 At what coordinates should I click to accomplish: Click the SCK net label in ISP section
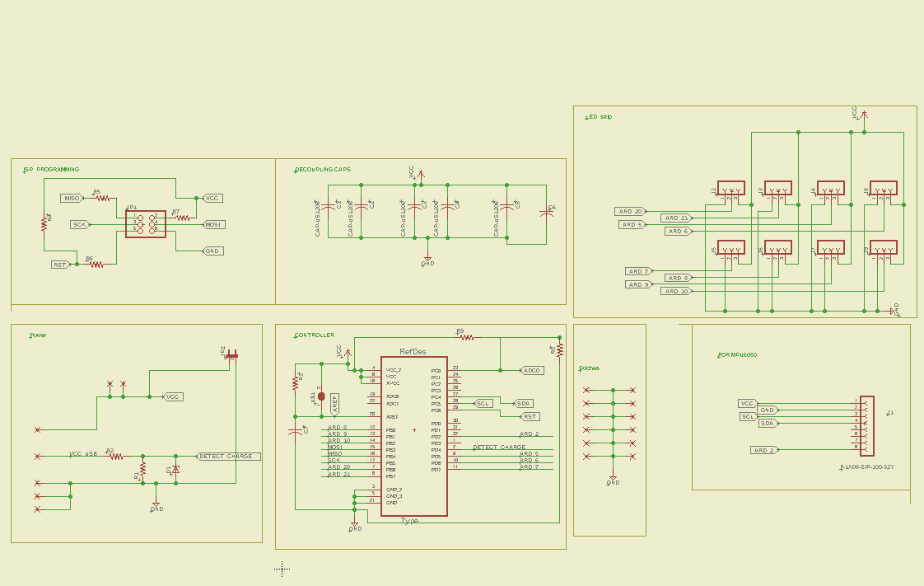(x=80, y=225)
